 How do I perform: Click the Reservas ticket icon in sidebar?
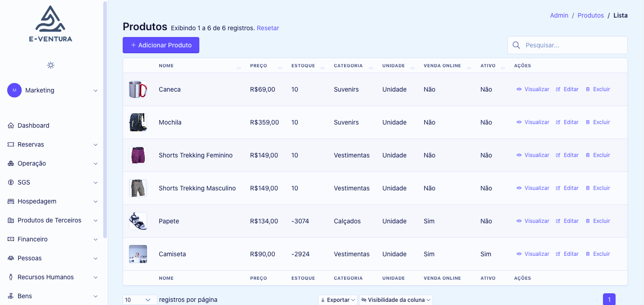tap(11, 144)
